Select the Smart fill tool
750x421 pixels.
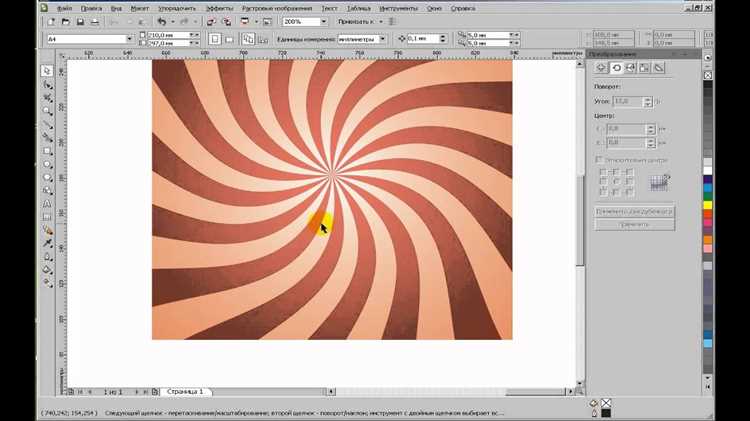click(x=46, y=138)
